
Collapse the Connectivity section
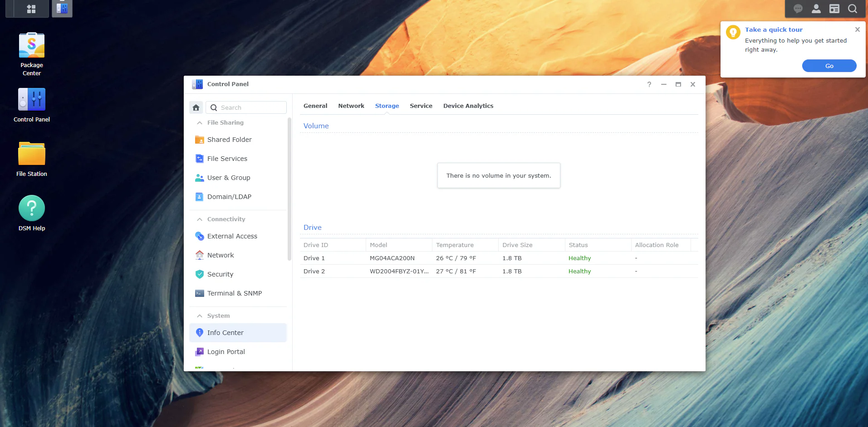coord(200,219)
